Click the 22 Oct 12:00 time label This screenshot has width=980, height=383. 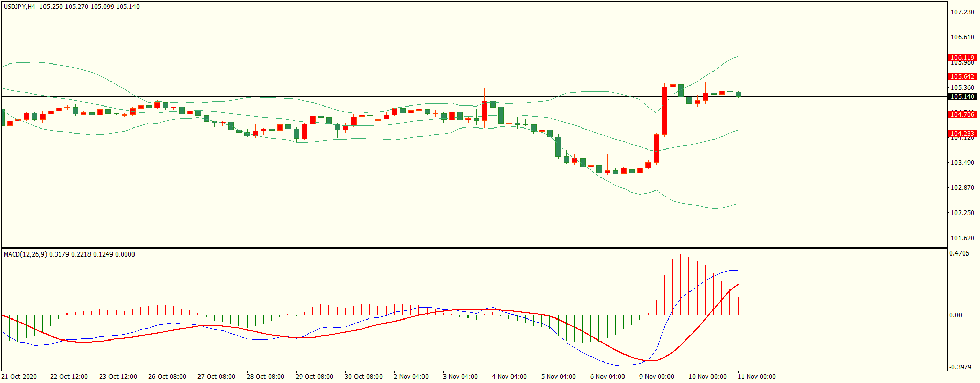point(69,377)
